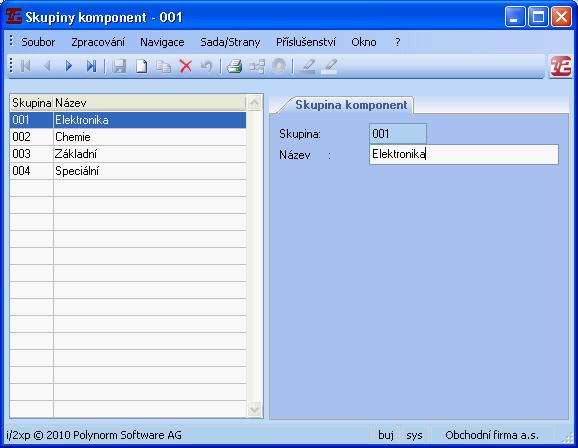Go to the first record
The height and width of the screenshot is (448, 578).
pos(25,66)
